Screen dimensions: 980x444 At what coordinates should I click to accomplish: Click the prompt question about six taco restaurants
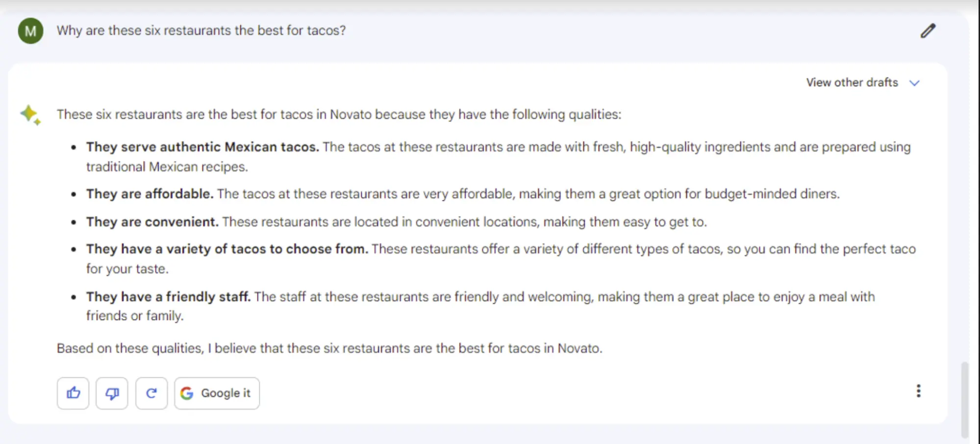tap(201, 30)
